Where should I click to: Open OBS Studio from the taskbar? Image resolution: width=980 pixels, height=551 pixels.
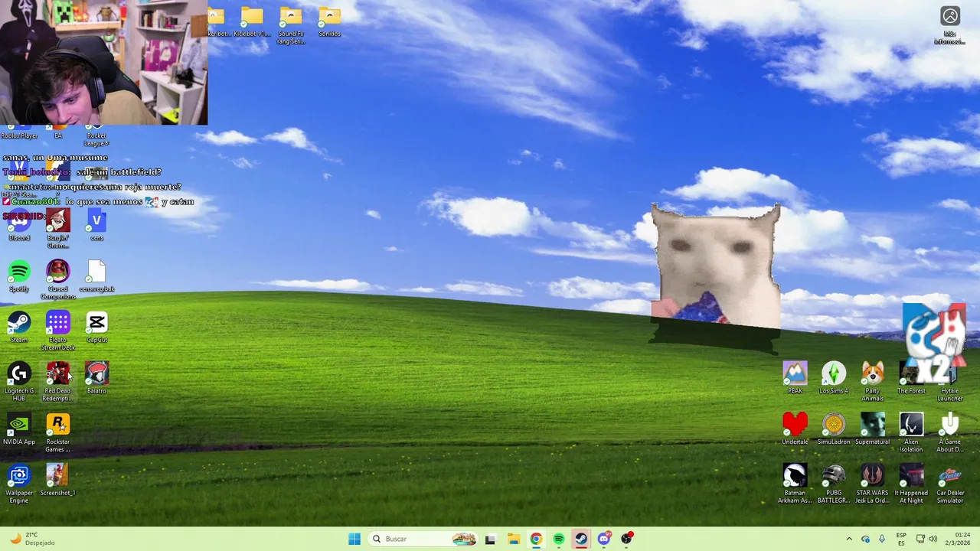coord(627,539)
